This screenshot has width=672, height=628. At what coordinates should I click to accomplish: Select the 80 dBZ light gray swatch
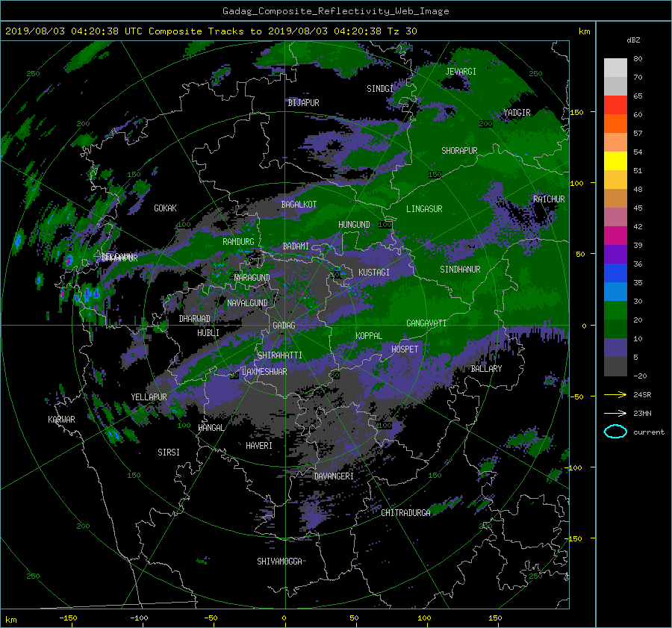[615, 67]
